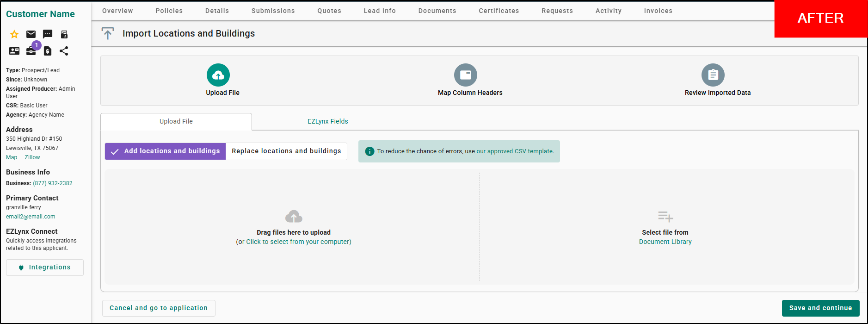Screen dimensions: 868x324
Task: Click the Map Column Headers step icon
Action: click(x=466, y=75)
